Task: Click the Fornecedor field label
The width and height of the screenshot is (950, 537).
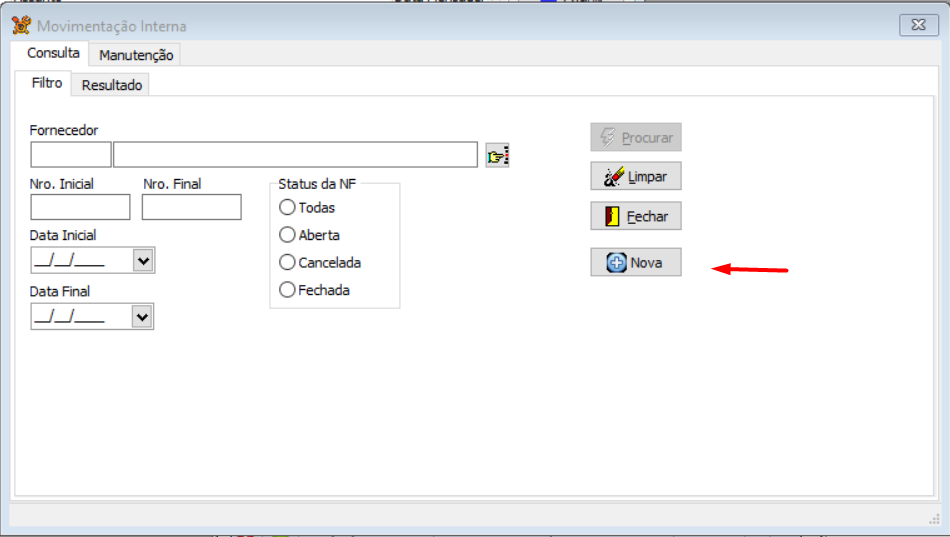Action: (64, 130)
